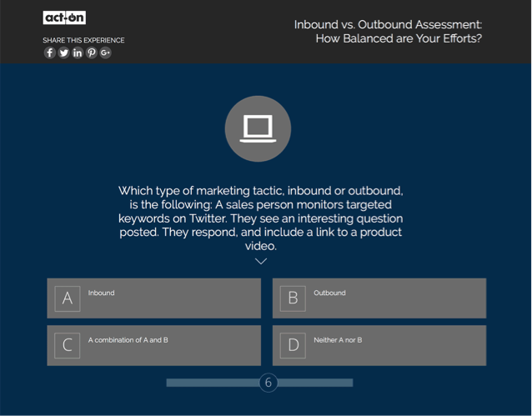Choose the letter C answer box
The image size is (532, 416).
pos(68,345)
